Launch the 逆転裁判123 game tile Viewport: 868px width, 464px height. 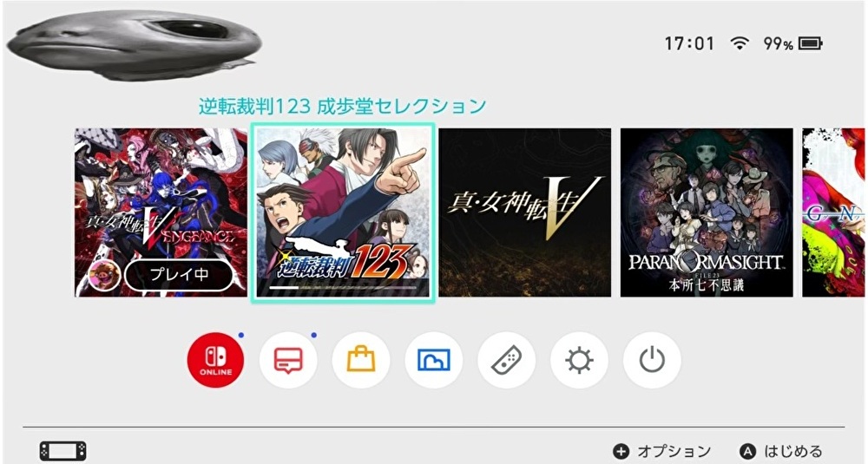[x=343, y=213]
